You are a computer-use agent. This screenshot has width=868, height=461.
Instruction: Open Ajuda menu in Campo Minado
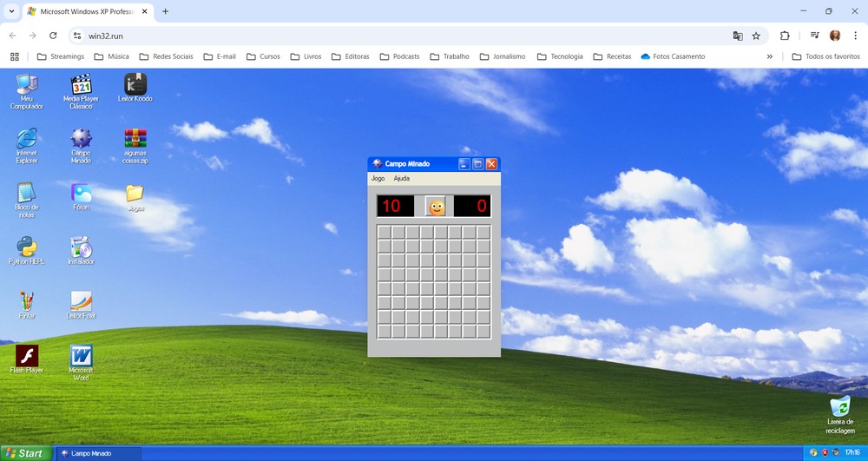[x=401, y=178]
